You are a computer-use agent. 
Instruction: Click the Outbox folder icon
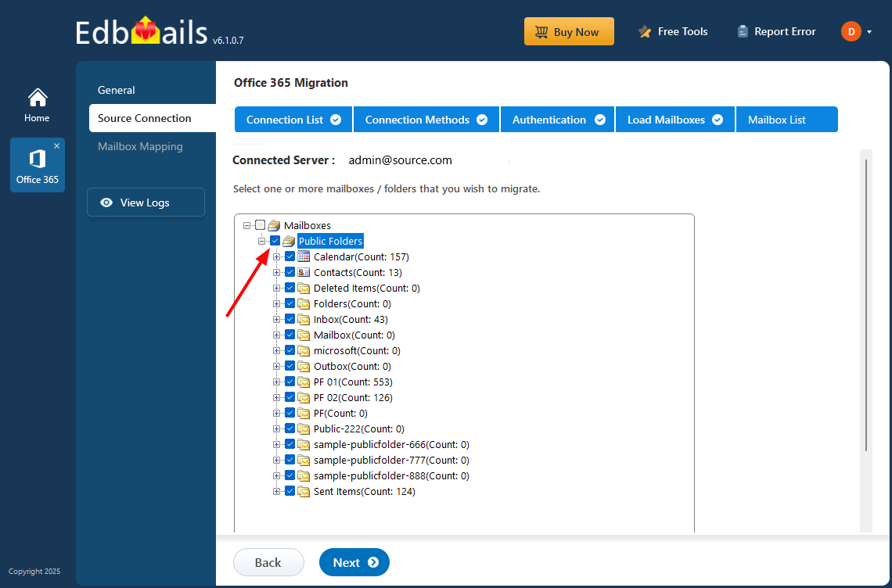tap(304, 366)
